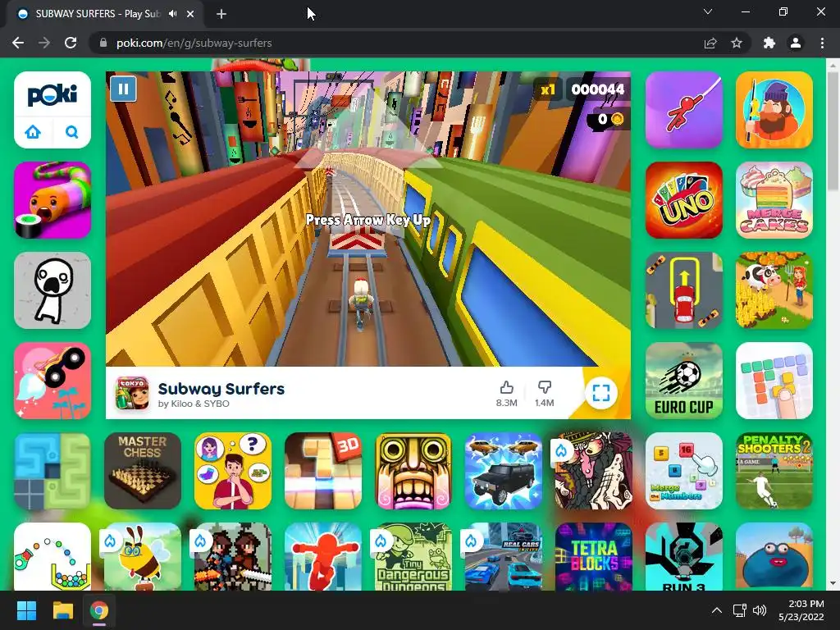
Task: Open the red runner figure game
Action: pos(323,557)
